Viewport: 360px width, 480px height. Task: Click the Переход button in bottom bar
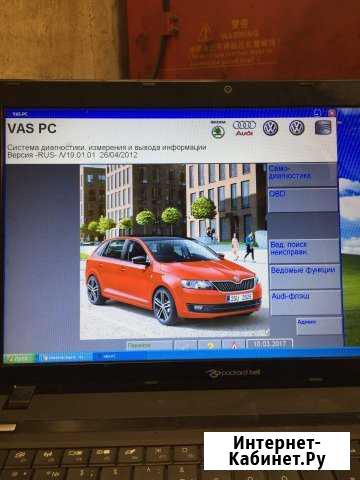[149, 346]
